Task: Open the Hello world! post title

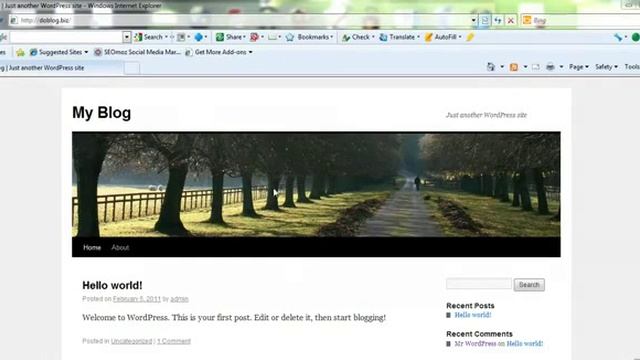Action: pyautogui.click(x=112, y=285)
